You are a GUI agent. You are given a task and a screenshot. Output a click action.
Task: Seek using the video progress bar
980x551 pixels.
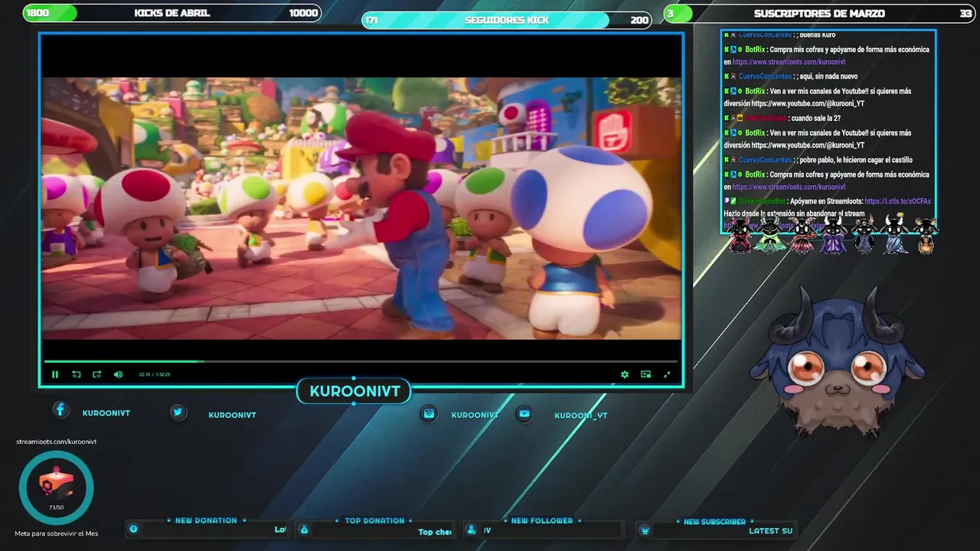pyautogui.click(x=361, y=361)
